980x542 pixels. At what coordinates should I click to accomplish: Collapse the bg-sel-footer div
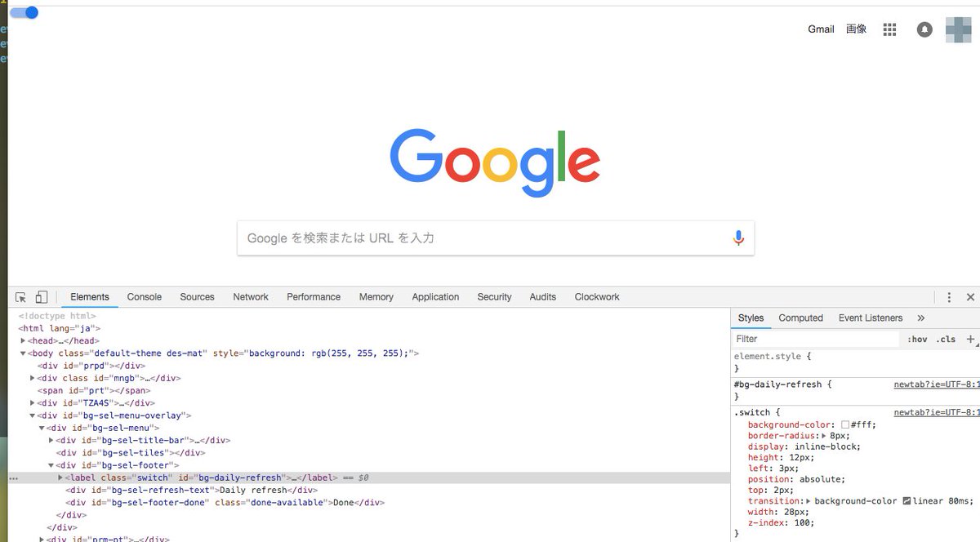pos(51,465)
